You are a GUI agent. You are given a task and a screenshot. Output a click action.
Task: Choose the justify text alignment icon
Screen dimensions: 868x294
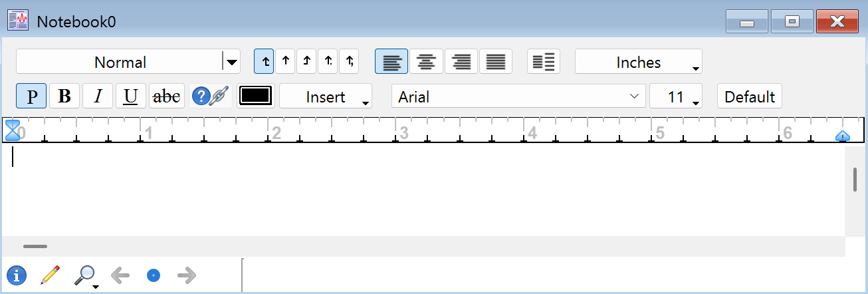coord(495,62)
